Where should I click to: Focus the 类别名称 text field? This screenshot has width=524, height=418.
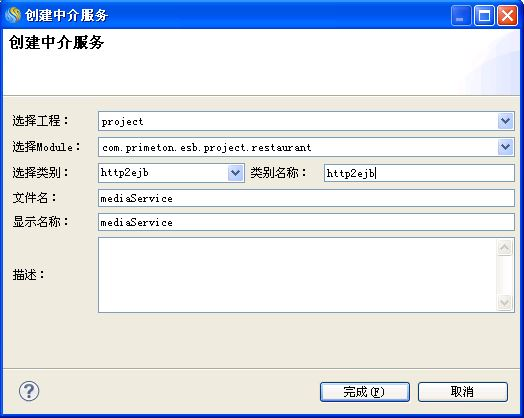(x=419, y=173)
